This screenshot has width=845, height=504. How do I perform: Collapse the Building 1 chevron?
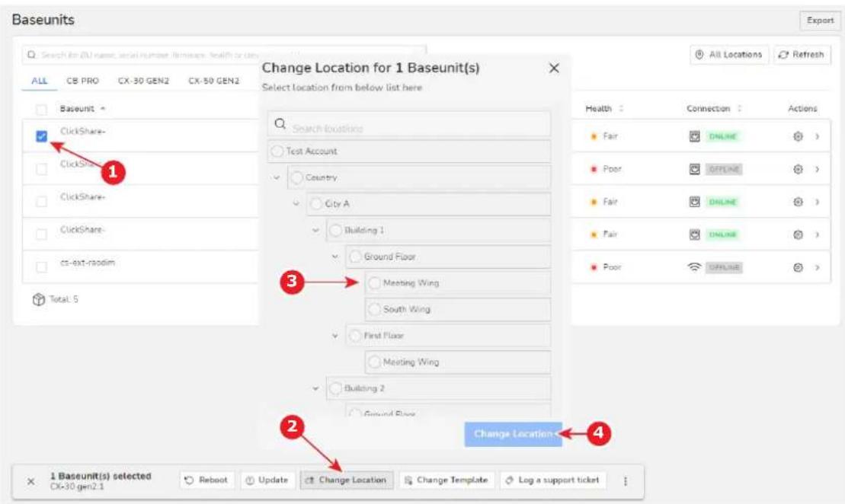coord(315,230)
